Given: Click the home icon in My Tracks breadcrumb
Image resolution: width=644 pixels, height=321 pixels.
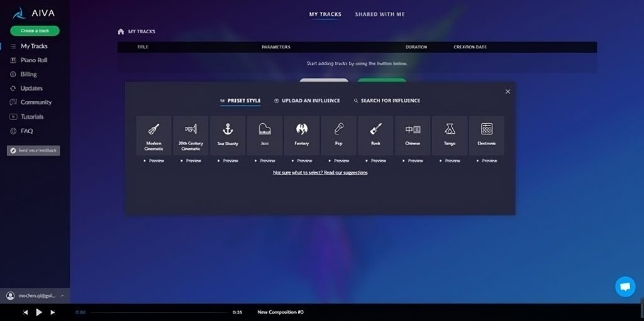Looking at the screenshot, I should (x=121, y=31).
